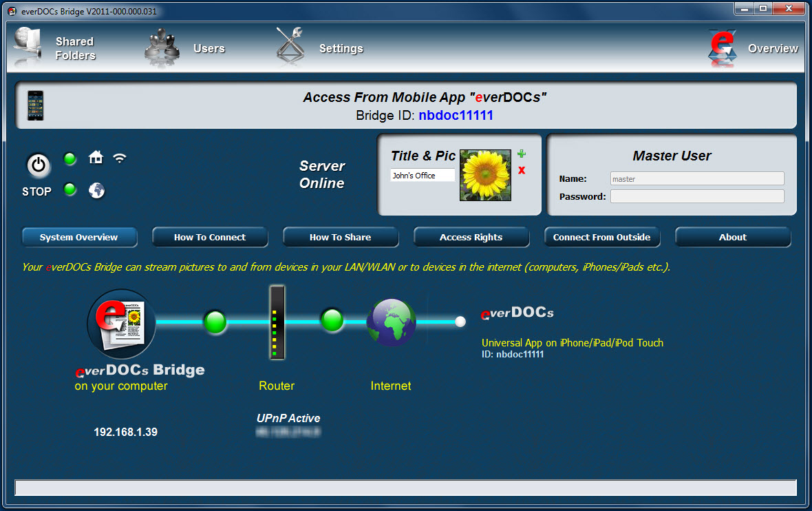The width and height of the screenshot is (812, 511).
Task: Remove the picture with red X
Action: pyautogui.click(x=522, y=170)
